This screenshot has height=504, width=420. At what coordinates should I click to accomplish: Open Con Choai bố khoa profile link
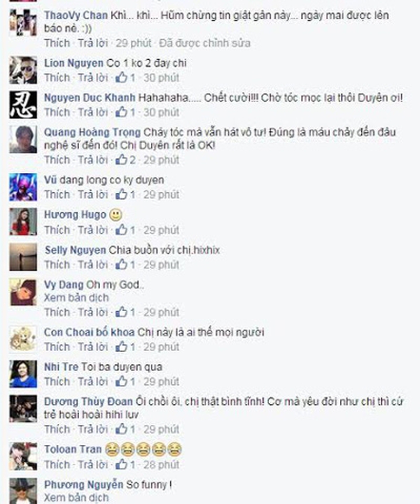89,332
